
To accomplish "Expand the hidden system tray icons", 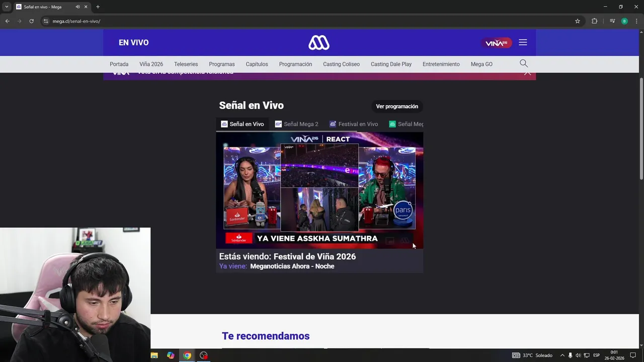I will tap(562, 355).
